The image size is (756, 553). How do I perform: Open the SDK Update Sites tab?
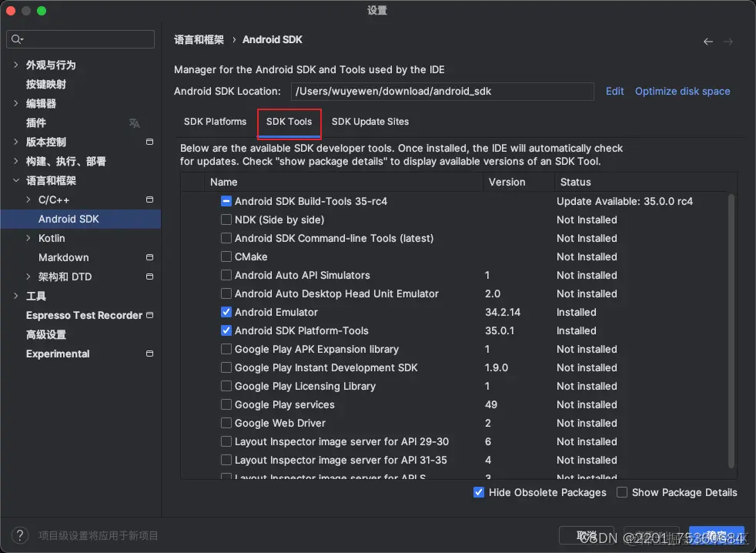370,122
